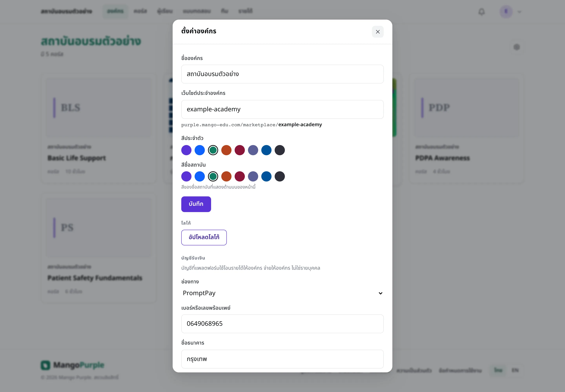Switch to the first highlighted nav tab
The height and width of the screenshot is (392, 565).
click(x=115, y=11)
